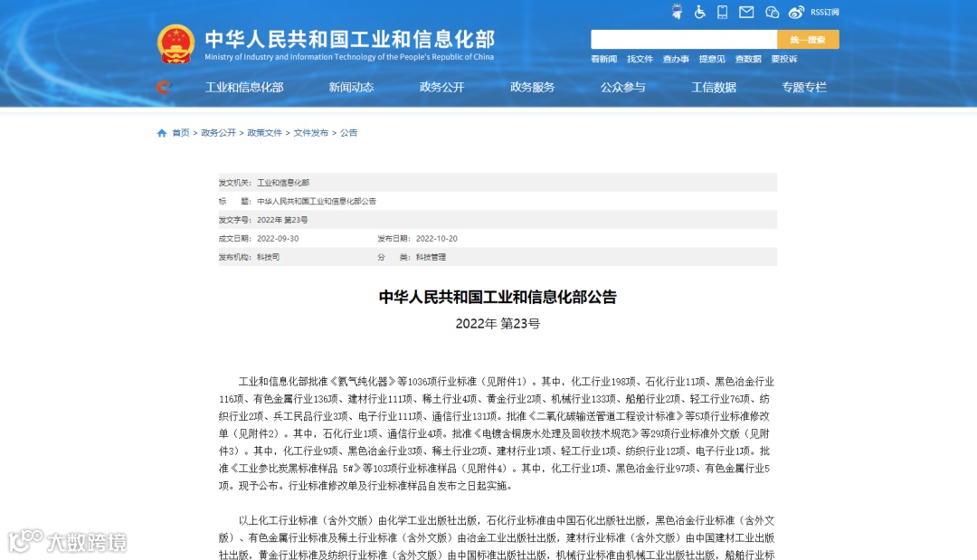Open the 政务公开 navigation menu
This screenshot has height=560, width=977.
[x=441, y=87]
